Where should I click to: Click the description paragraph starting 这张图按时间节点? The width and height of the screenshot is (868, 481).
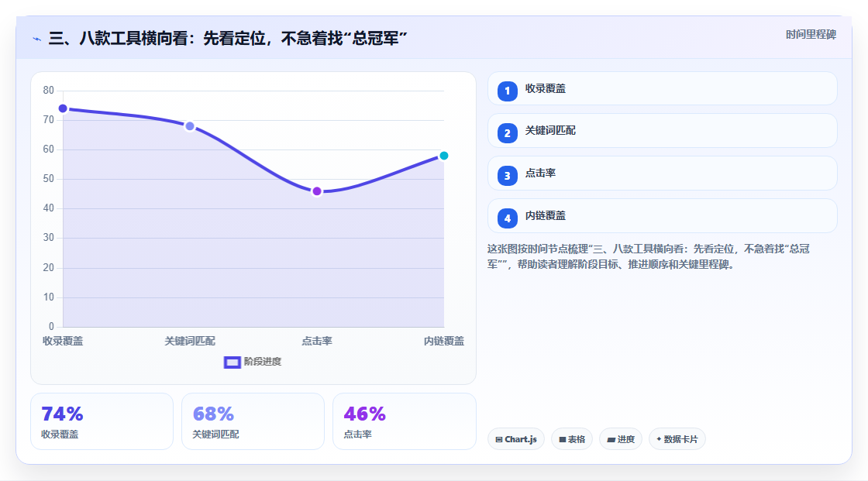click(x=648, y=257)
